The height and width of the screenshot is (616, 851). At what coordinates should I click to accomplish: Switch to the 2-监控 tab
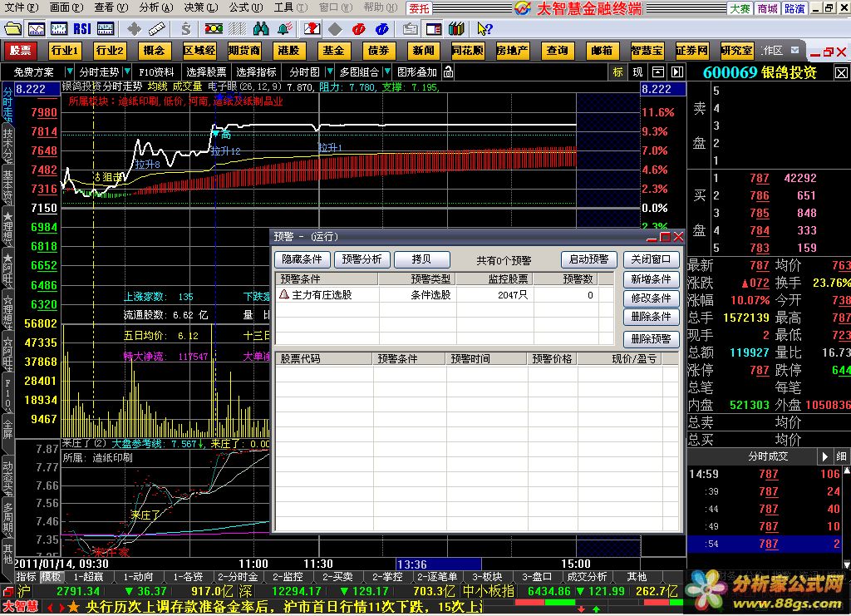point(288,576)
